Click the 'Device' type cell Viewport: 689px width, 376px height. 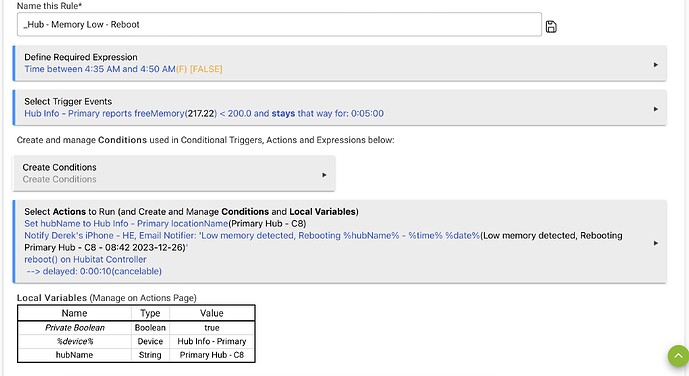point(150,341)
